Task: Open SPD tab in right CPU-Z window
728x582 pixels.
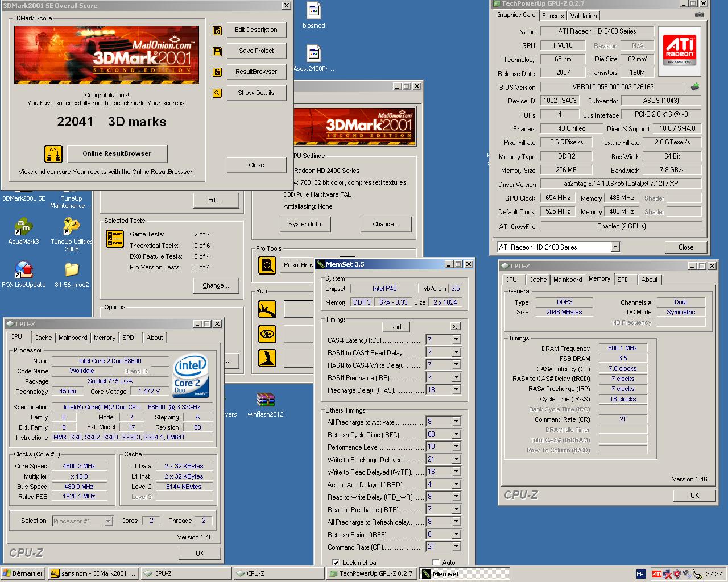Action: pyautogui.click(x=623, y=280)
